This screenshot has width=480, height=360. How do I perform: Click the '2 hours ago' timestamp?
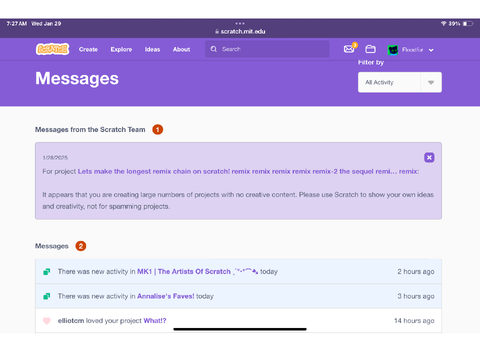[x=416, y=272]
